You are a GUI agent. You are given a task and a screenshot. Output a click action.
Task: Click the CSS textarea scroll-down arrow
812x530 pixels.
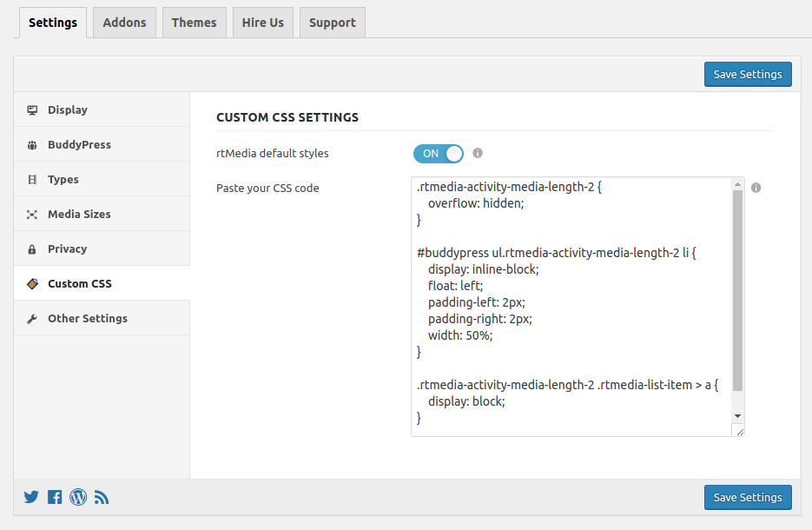pos(737,416)
